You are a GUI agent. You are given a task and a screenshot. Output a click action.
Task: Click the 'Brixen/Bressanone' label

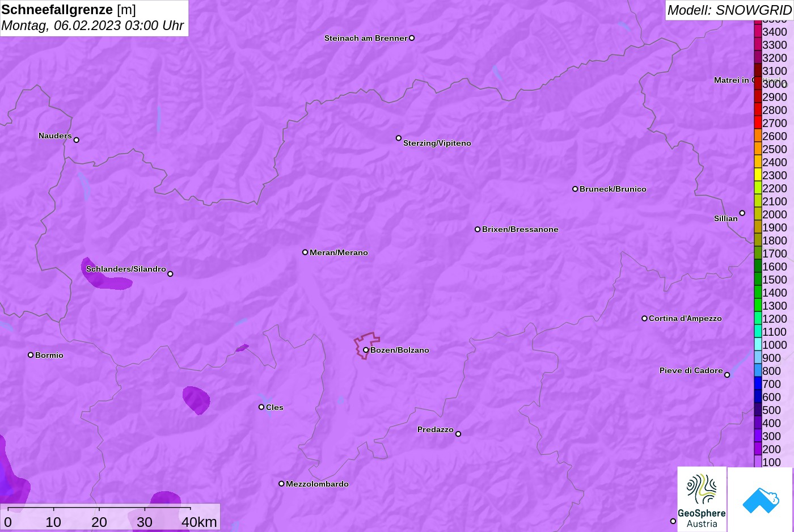(x=520, y=229)
